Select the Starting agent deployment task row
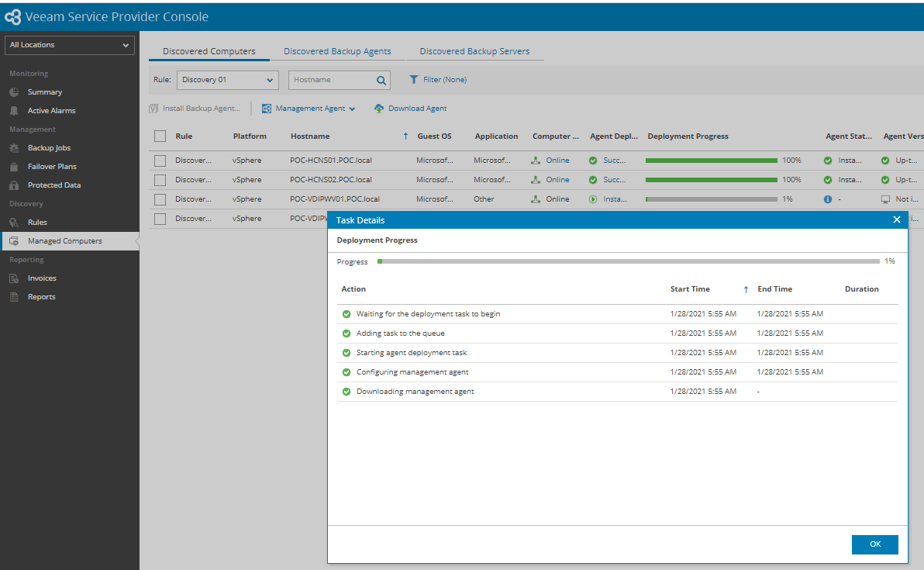 tap(617, 353)
